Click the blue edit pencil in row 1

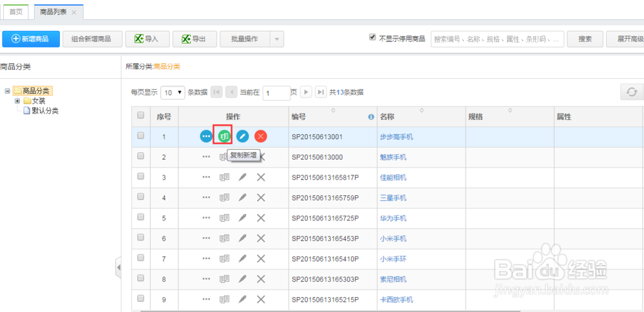[243, 136]
